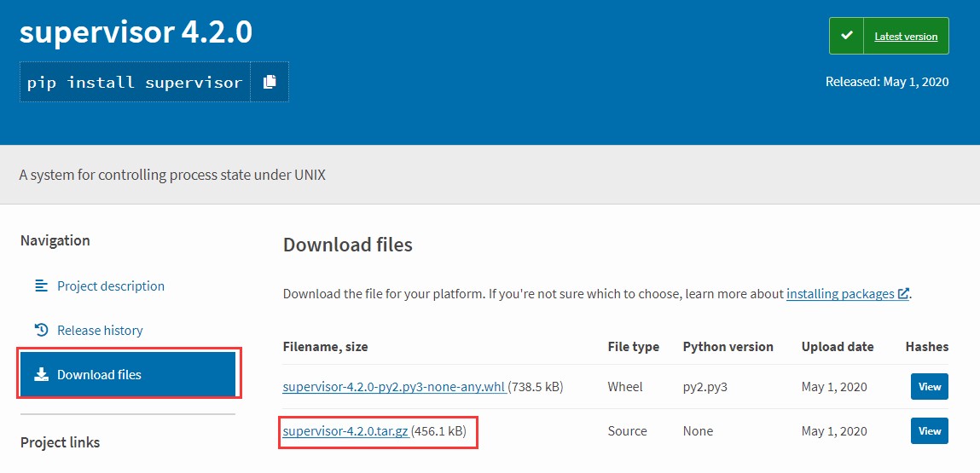The height and width of the screenshot is (473, 980).
Task: Click the pip install supervisor command text
Action: click(135, 83)
